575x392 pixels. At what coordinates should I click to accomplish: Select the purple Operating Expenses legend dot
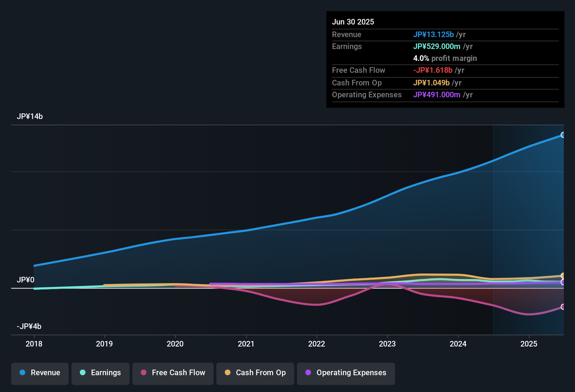(308, 373)
